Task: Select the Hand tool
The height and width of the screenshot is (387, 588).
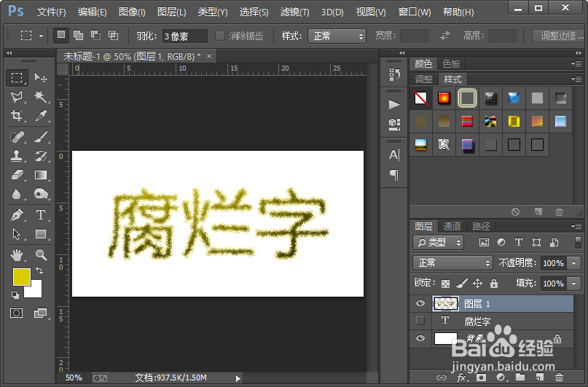Action: click(x=17, y=255)
